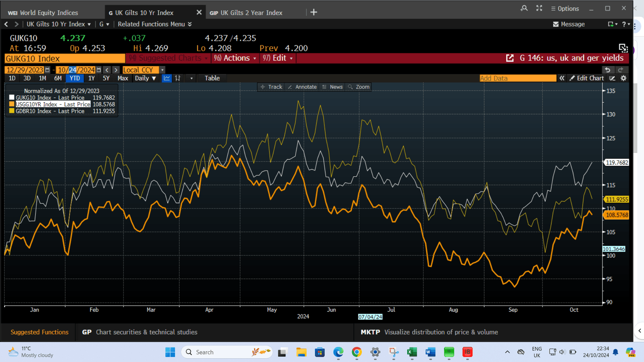Viewport: 644px width, 362px height.
Task: Expand the Local CCY currency dropdown
Action: click(162, 70)
